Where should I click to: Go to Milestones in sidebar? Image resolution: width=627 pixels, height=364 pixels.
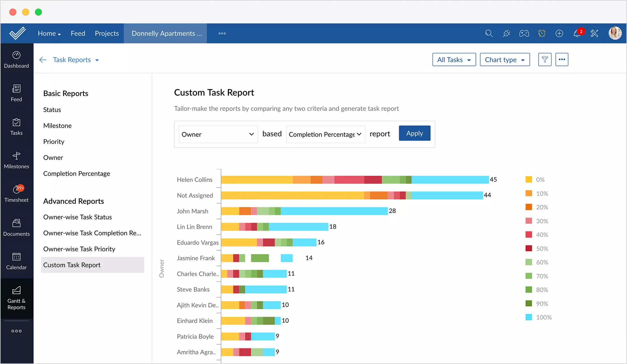[17, 160]
